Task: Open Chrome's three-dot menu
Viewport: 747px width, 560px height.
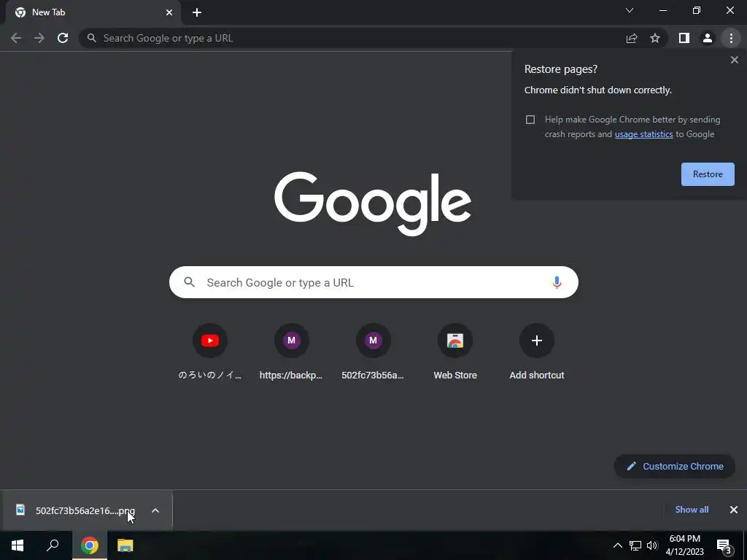Action: (x=731, y=38)
